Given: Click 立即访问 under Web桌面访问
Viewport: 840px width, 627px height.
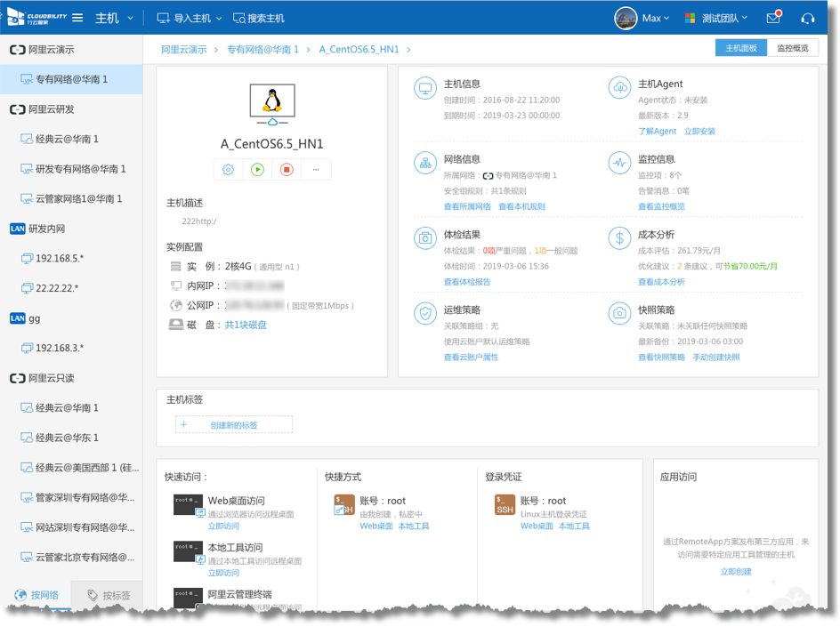Looking at the screenshot, I should [x=223, y=527].
